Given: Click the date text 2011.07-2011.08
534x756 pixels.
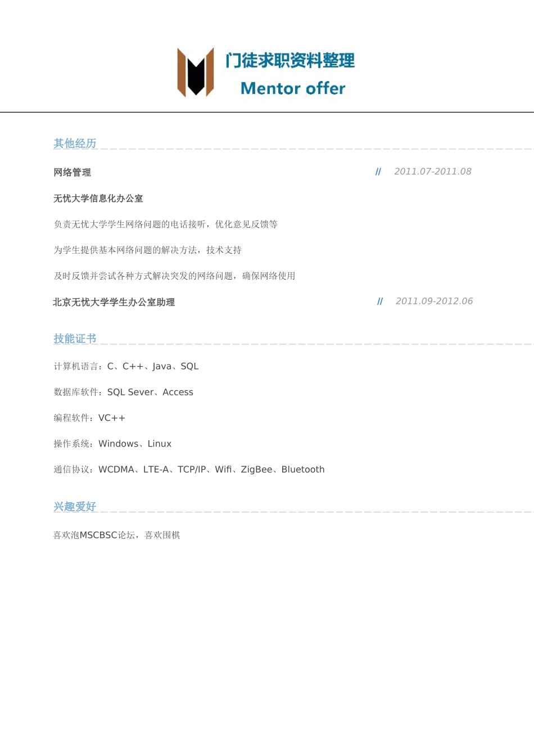Looking at the screenshot, I should [433, 172].
